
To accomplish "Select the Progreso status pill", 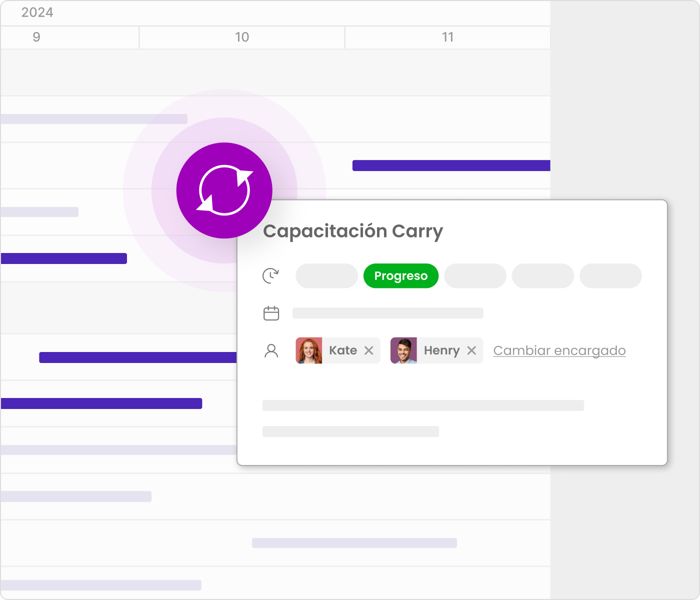I will (400, 276).
